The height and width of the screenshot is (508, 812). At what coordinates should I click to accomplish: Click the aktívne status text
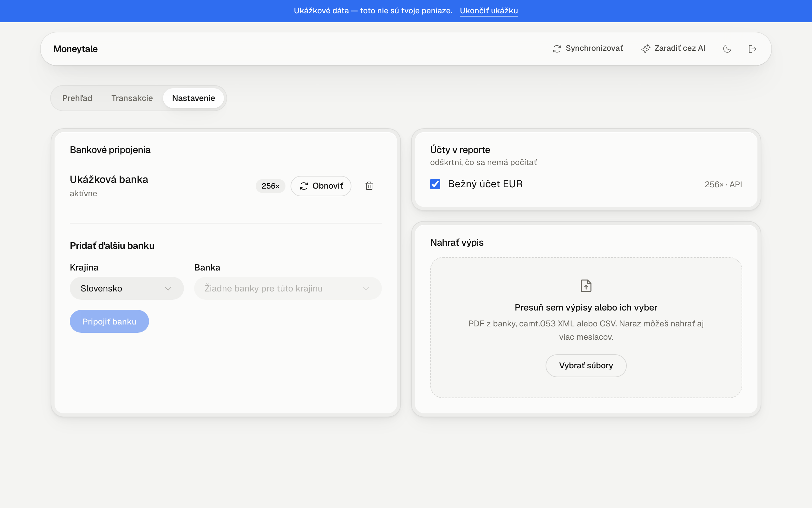[83, 194]
